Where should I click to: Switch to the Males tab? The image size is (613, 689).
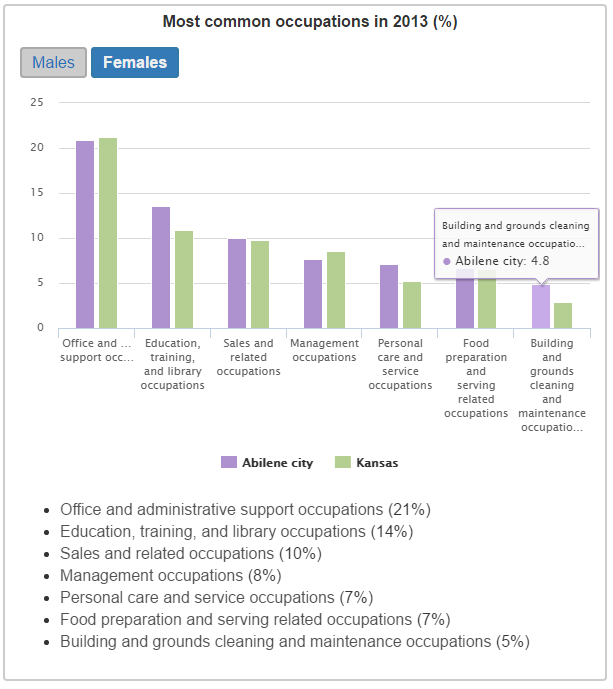53,62
